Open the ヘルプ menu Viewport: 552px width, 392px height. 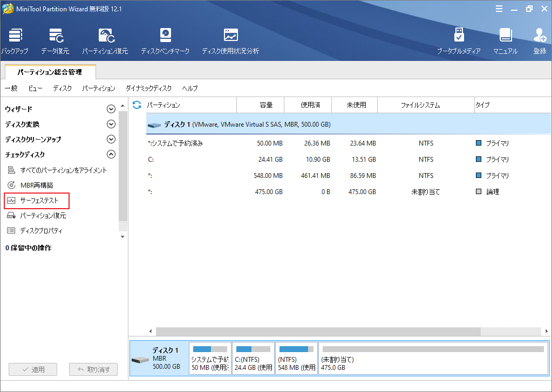[190, 88]
